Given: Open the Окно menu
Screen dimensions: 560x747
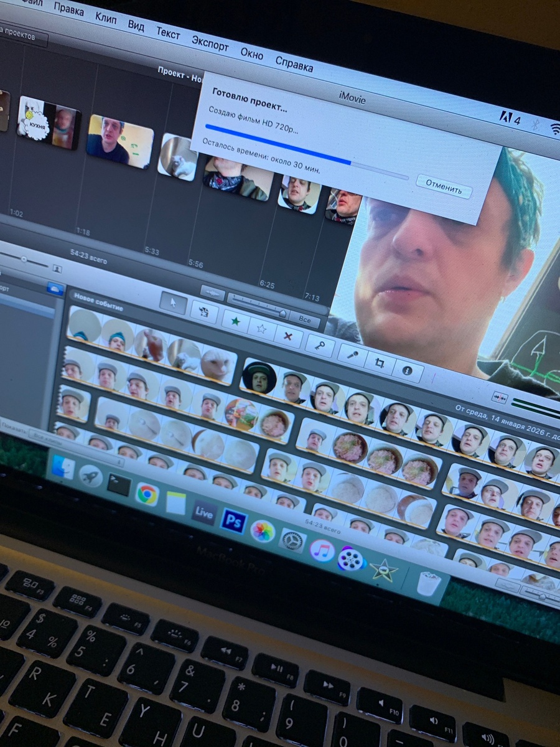Looking at the screenshot, I should (252, 53).
